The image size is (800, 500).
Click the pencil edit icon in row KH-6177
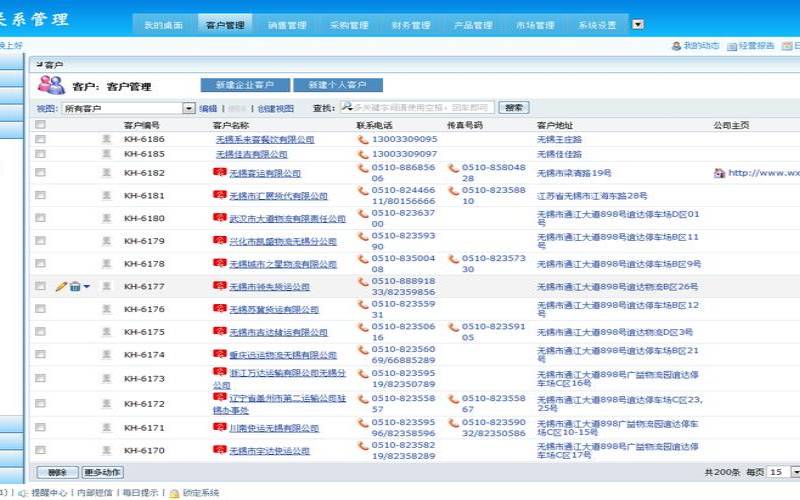[61, 287]
